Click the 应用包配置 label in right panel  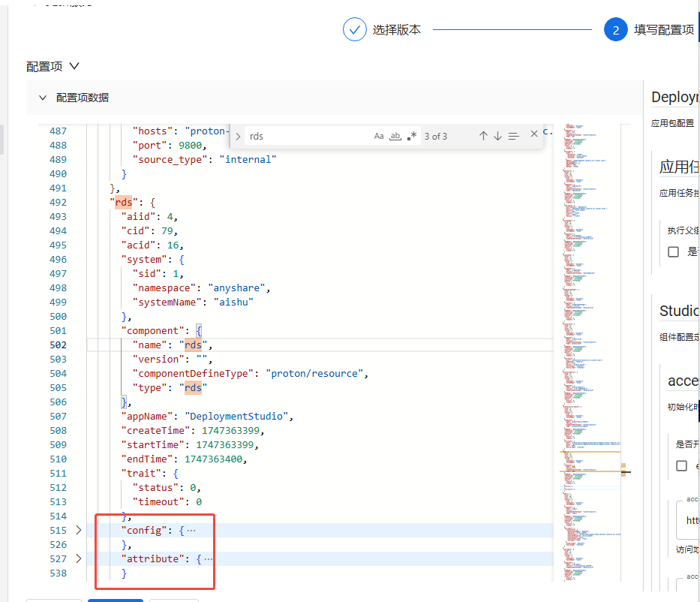[x=672, y=123]
